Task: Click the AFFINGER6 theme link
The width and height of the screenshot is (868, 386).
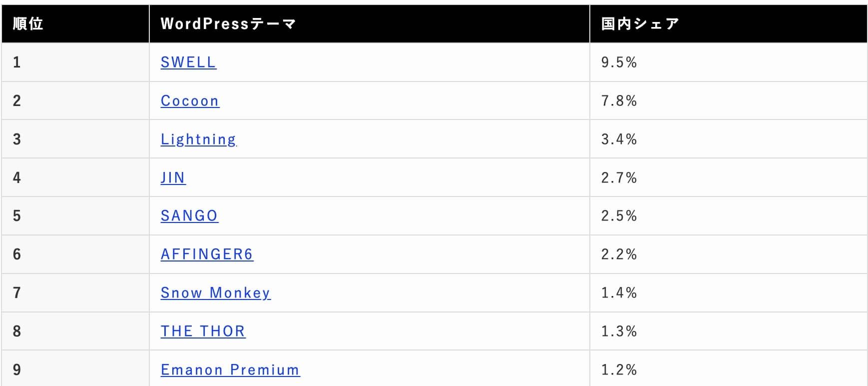Action: pos(207,254)
